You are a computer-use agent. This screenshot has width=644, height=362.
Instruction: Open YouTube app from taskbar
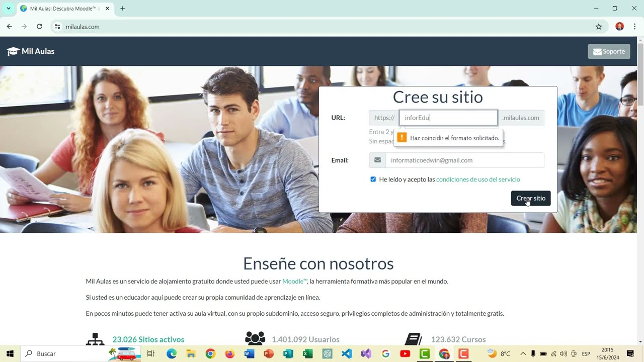[x=405, y=354]
